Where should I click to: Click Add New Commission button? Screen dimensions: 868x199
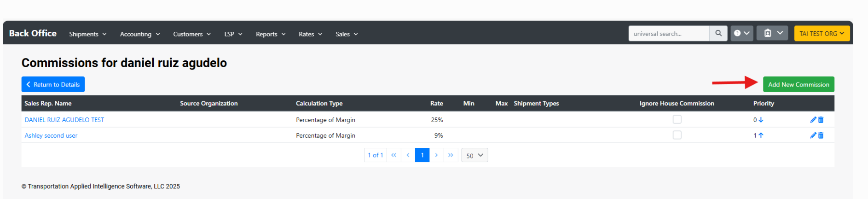point(798,84)
